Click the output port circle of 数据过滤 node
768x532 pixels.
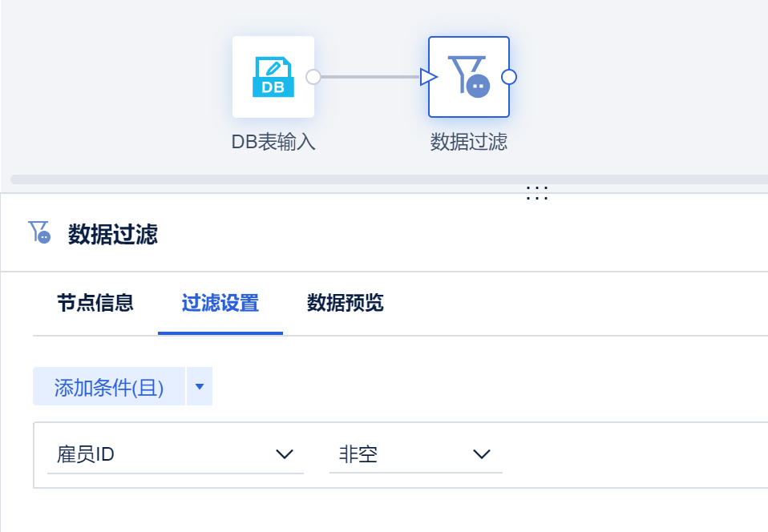508,77
